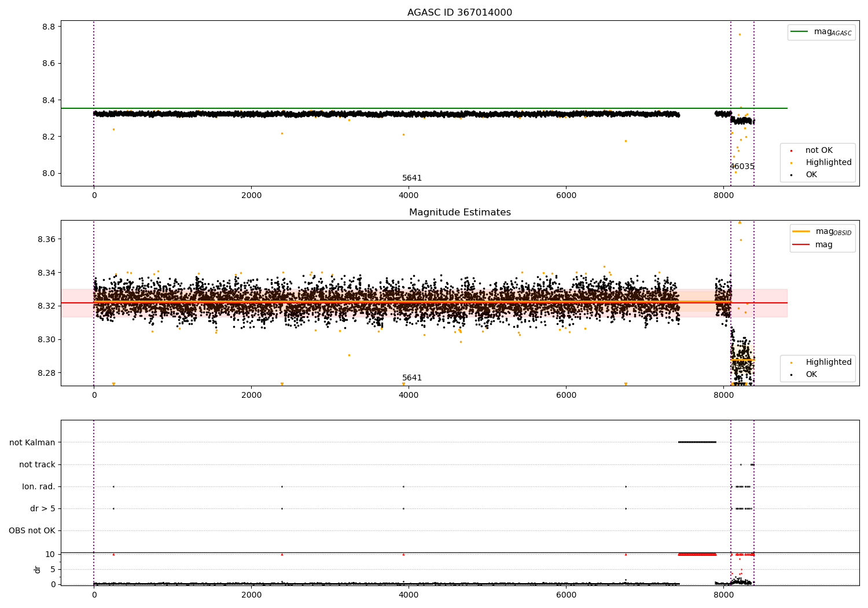Click the 'dr' axis label

pyautogui.click(x=38, y=569)
